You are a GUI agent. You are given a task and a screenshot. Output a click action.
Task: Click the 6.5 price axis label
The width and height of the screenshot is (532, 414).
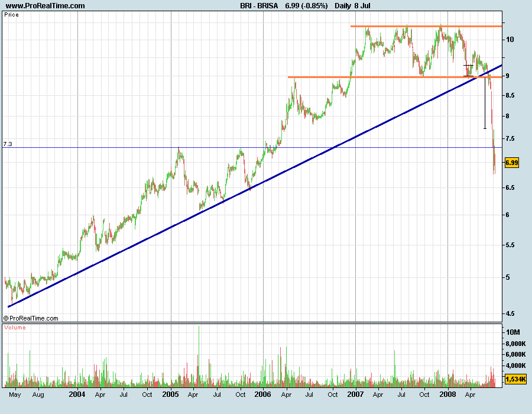pyautogui.click(x=510, y=187)
